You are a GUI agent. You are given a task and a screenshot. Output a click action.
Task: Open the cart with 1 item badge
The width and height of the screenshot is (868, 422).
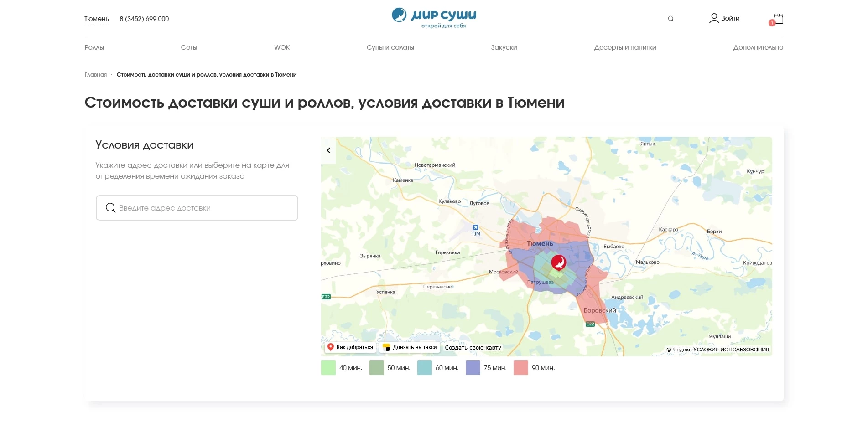pos(778,18)
